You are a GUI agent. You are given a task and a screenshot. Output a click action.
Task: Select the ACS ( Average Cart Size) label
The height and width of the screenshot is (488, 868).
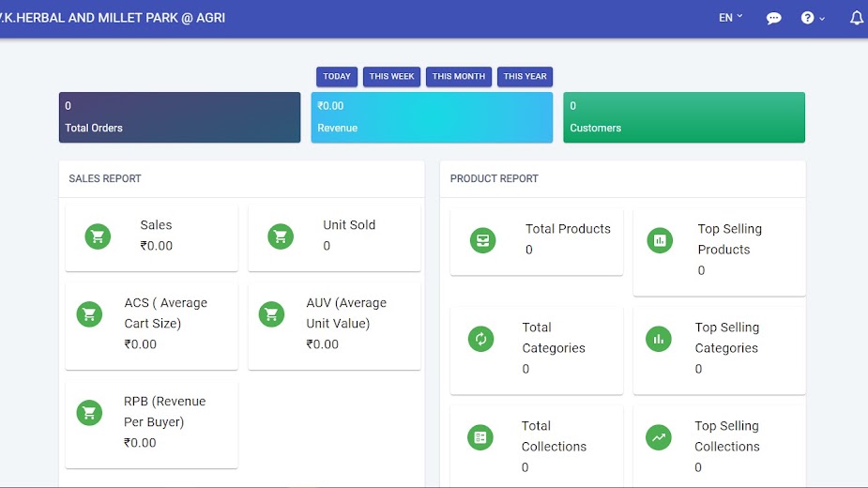coord(165,313)
